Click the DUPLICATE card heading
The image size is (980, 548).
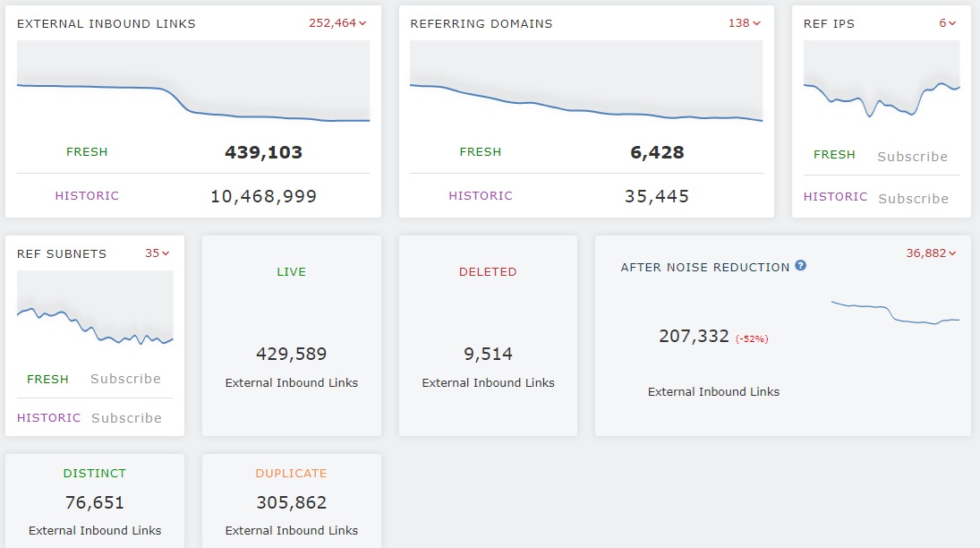(x=291, y=474)
